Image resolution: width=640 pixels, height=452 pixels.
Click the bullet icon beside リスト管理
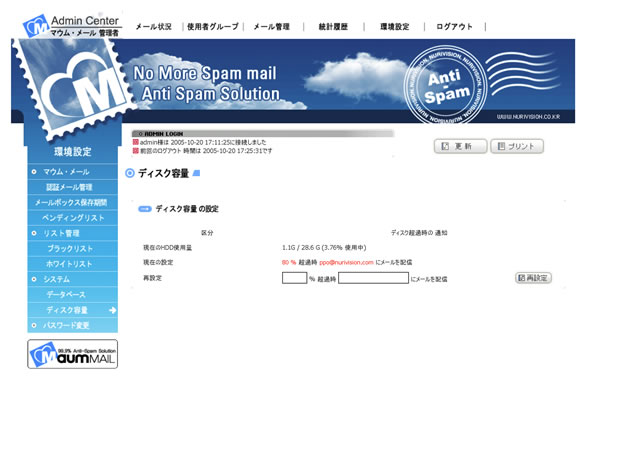coord(34,233)
